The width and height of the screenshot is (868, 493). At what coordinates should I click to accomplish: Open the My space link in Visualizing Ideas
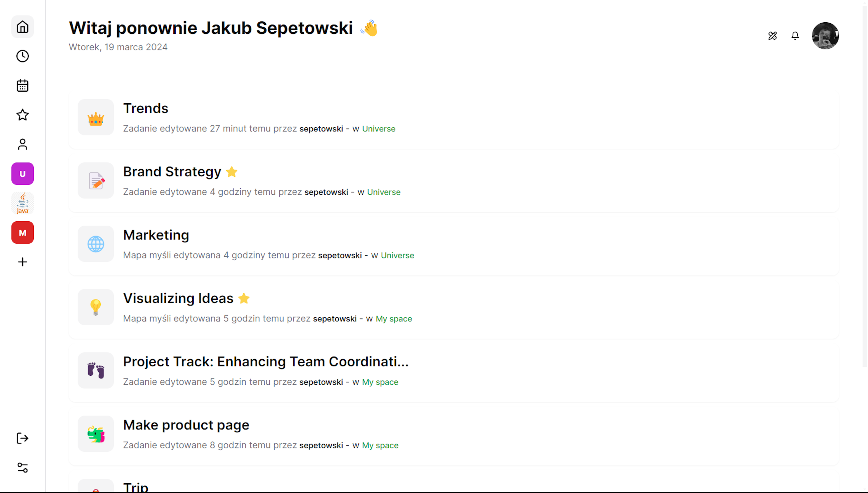[394, 318]
